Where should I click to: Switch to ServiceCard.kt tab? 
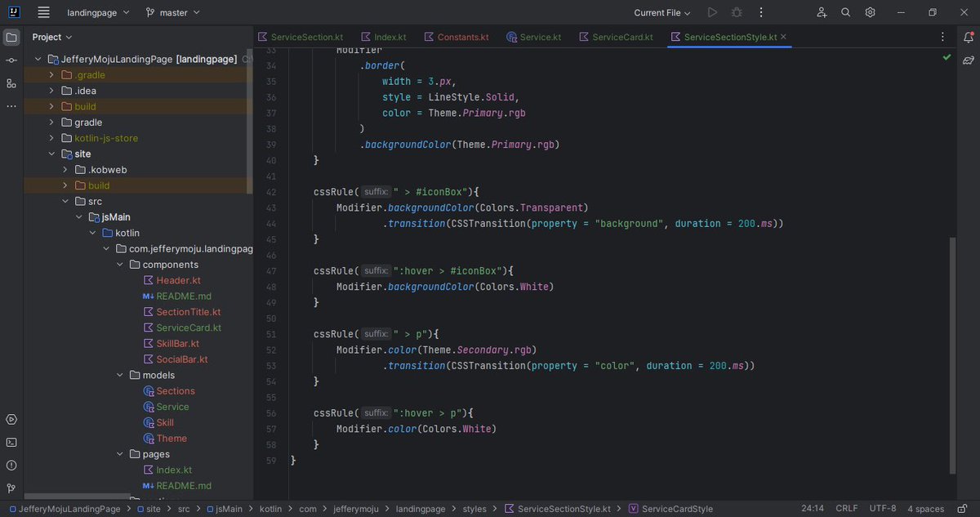coord(616,37)
